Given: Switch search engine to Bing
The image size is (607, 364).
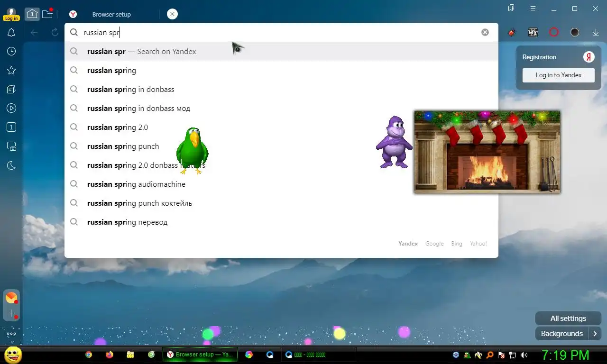Looking at the screenshot, I should pos(457,244).
